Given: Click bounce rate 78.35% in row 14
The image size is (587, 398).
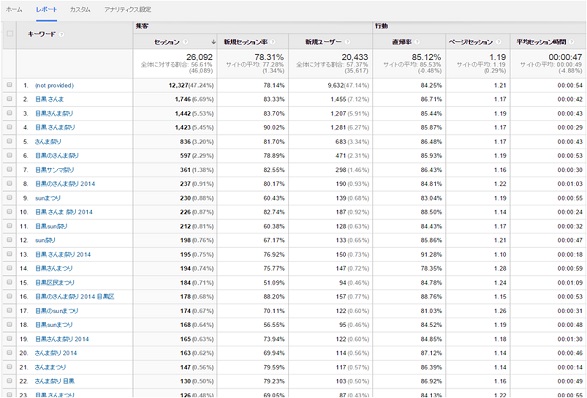Looking at the screenshot, I should click(431, 268).
